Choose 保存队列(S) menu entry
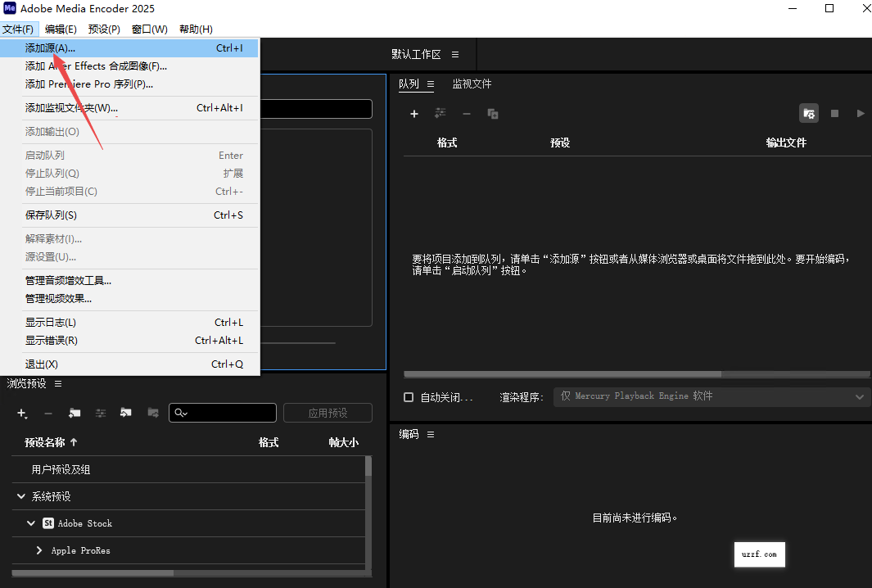 (x=51, y=215)
